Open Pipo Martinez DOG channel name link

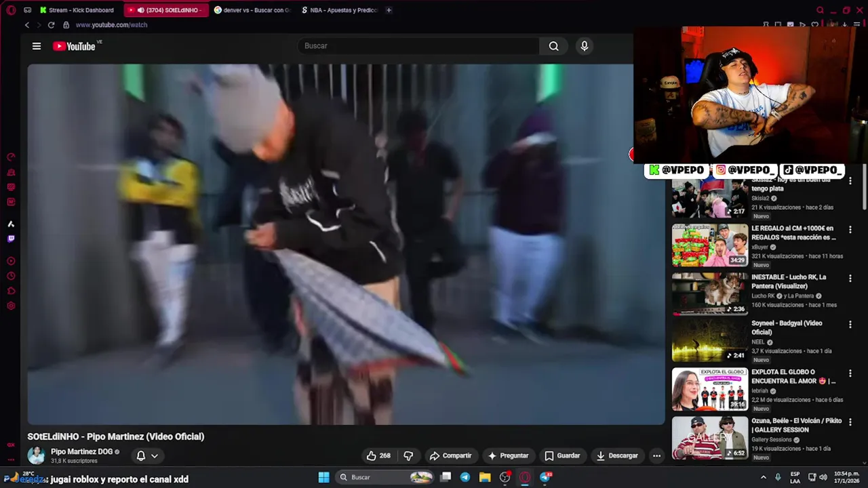pyautogui.click(x=82, y=451)
